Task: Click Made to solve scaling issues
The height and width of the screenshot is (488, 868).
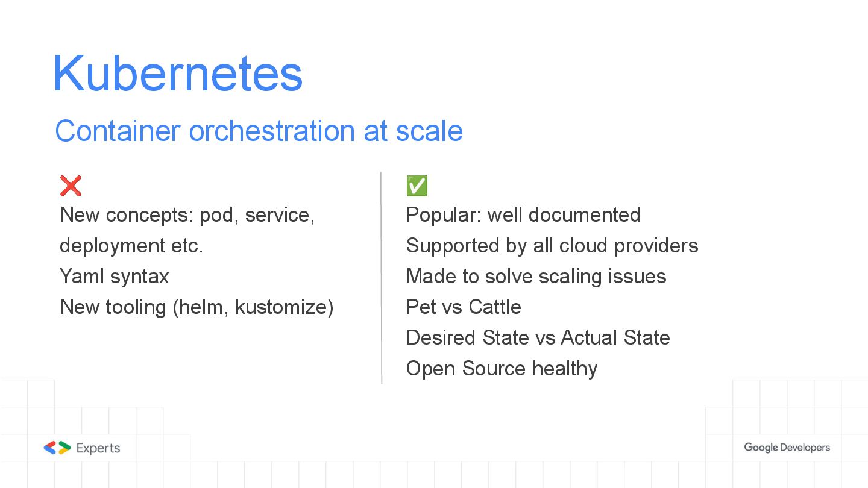Action: [536, 277]
